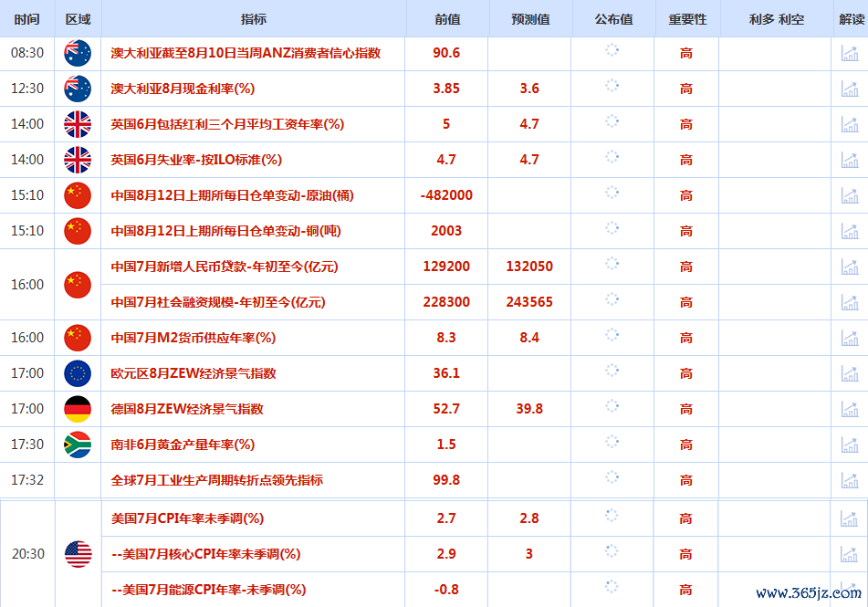Open the 欧元区8月ZEW经济景气指数 link

pyautogui.click(x=193, y=373)
